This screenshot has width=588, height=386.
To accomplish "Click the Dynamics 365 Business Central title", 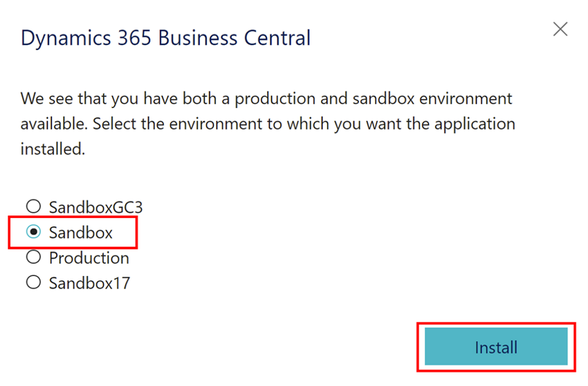I will pyautogui.click(x=165, y=38).
